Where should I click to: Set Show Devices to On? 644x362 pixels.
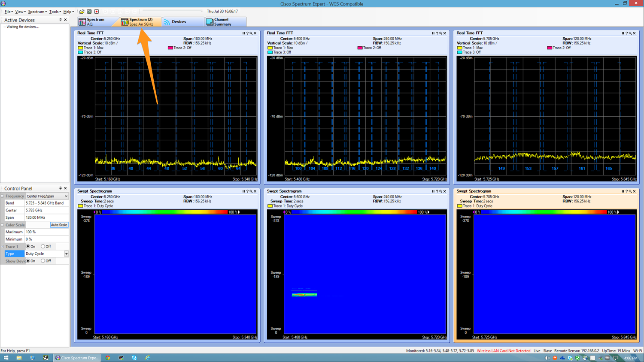point(28,261)
